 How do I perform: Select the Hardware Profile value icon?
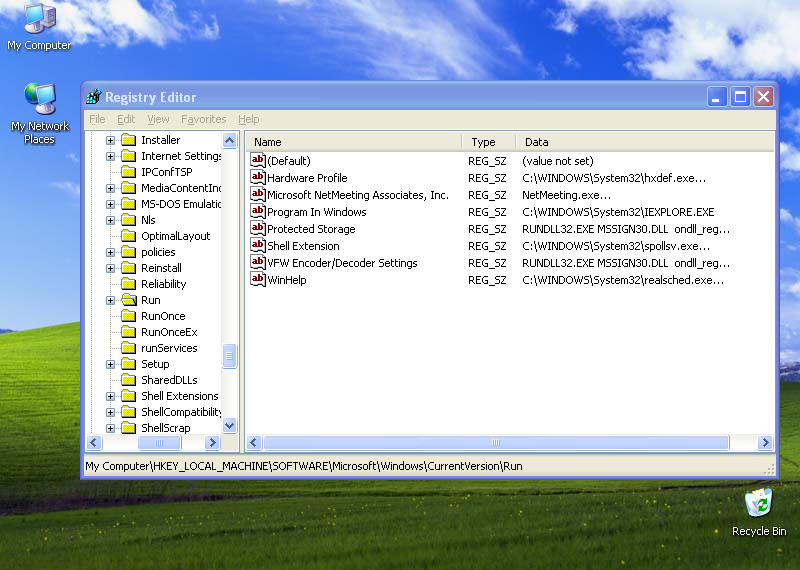[258, 177]
